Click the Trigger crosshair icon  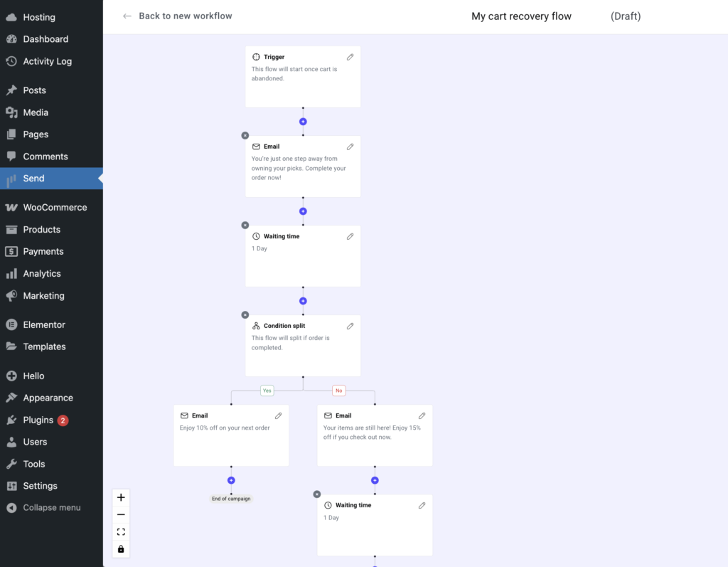click(256, 57)
